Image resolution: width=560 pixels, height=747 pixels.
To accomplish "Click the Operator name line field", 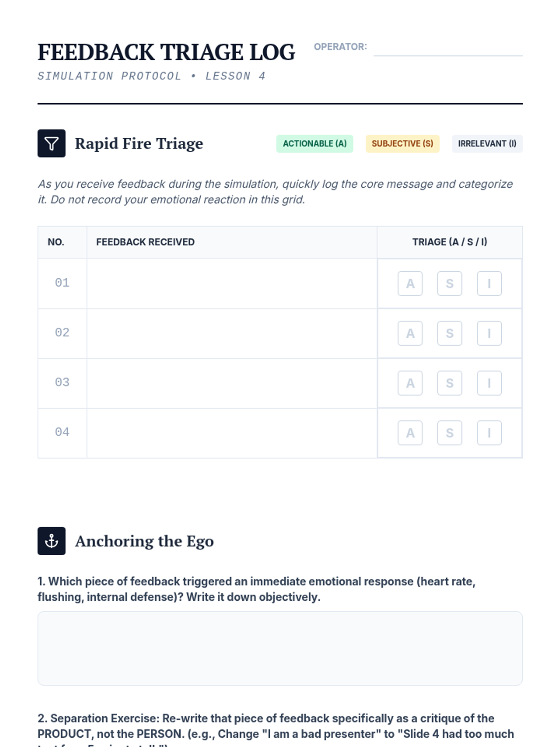I will tap(448, 48).
